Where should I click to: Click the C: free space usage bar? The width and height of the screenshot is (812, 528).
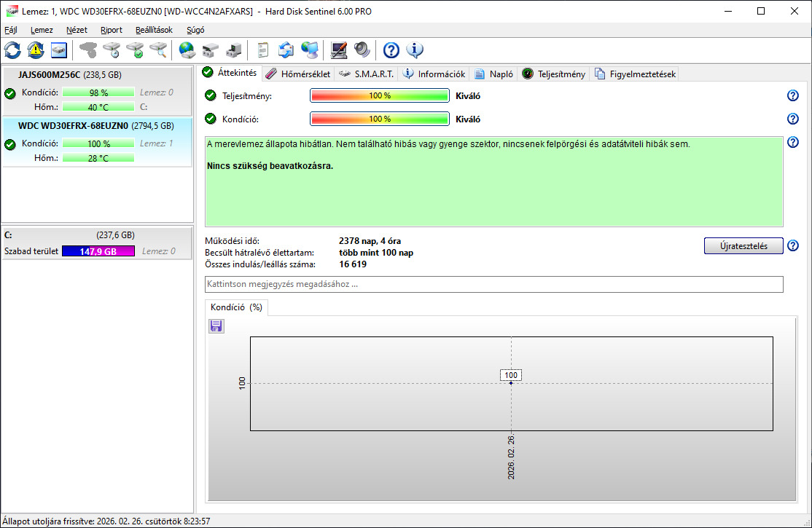coord(98,251)
